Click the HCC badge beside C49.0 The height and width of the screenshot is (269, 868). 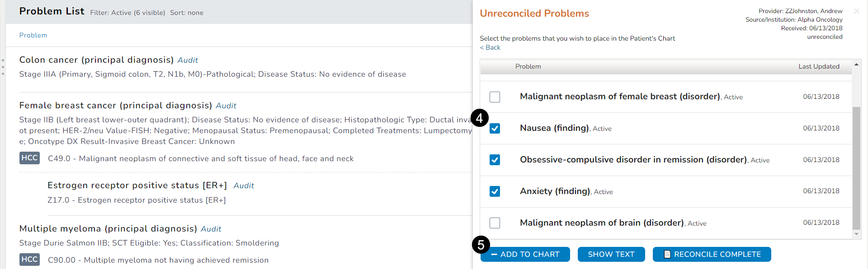29,158
